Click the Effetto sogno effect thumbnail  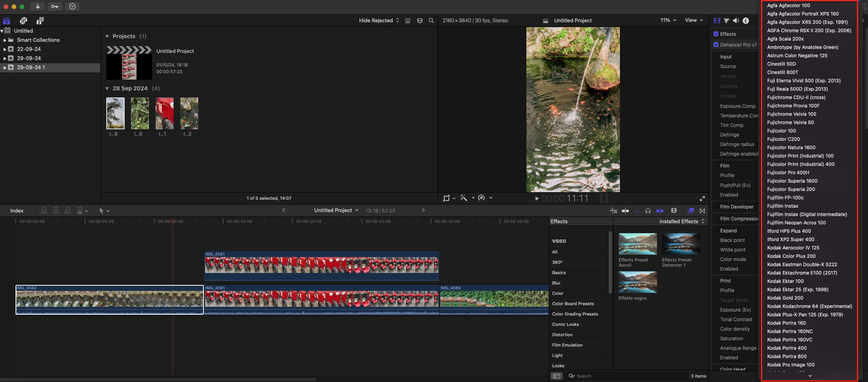click(637, 282)
